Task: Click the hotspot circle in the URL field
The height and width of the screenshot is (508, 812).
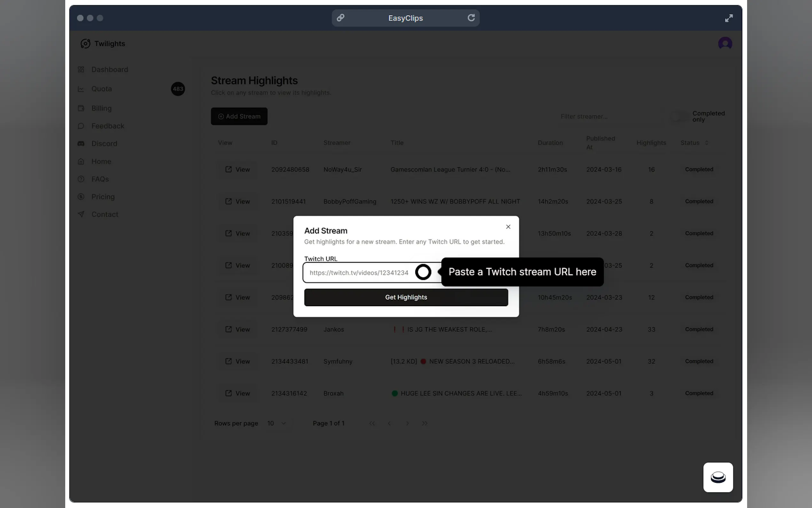Action: point(423,272)
